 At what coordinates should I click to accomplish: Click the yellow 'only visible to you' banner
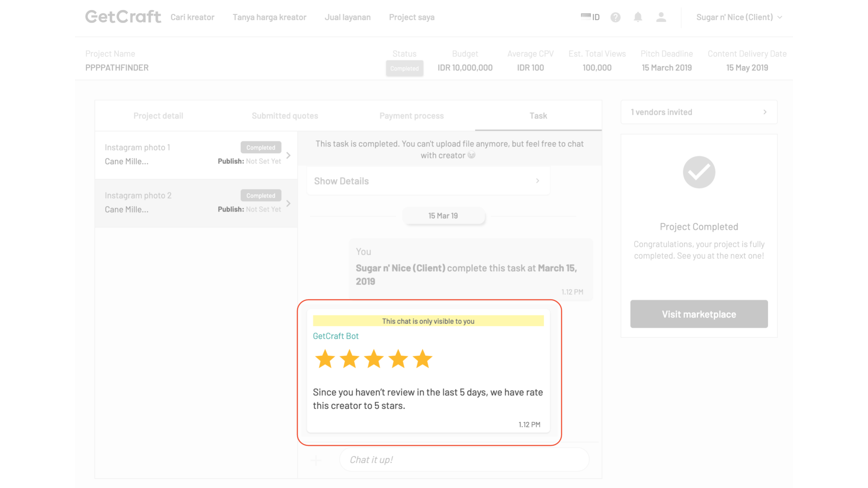coord(428,321)
